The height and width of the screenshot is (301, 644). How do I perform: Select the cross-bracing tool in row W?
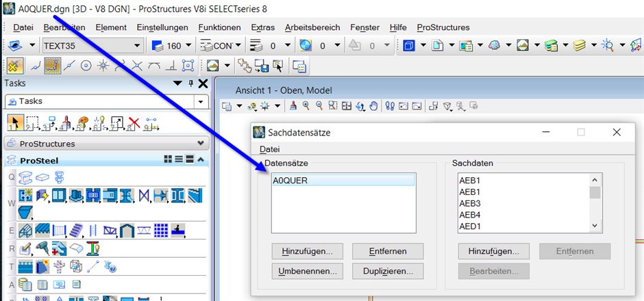(x=144, y=196)
